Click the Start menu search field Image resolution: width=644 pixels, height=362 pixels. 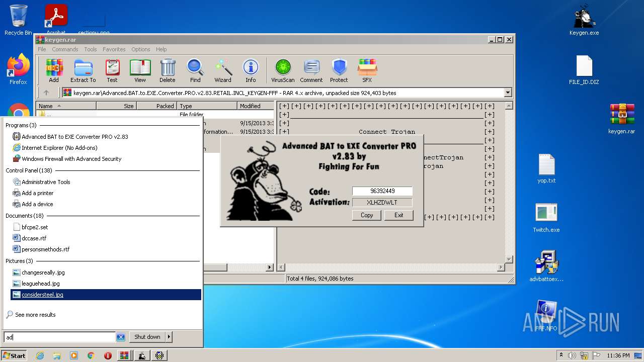(60, 337)
